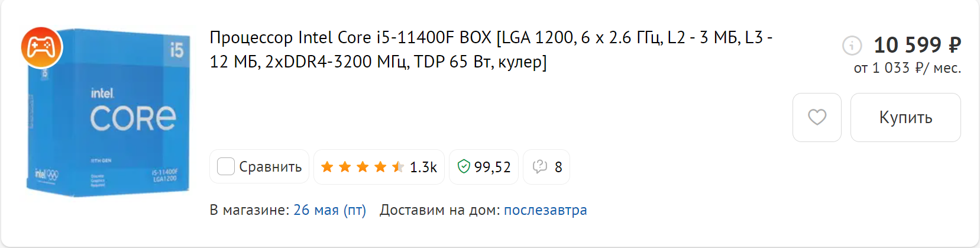Click the half-filled fifth rating star
The image size is (980, 248).
coord(398,167)
